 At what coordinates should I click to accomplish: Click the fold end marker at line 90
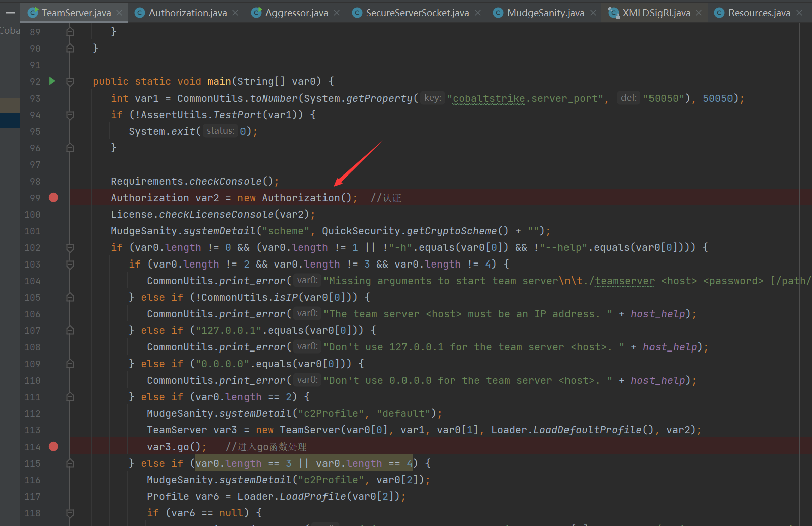70,48
